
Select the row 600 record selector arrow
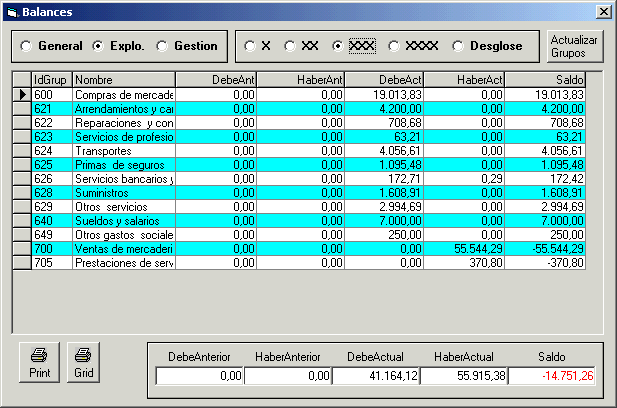pyautogui.click(x=21, y=94)
